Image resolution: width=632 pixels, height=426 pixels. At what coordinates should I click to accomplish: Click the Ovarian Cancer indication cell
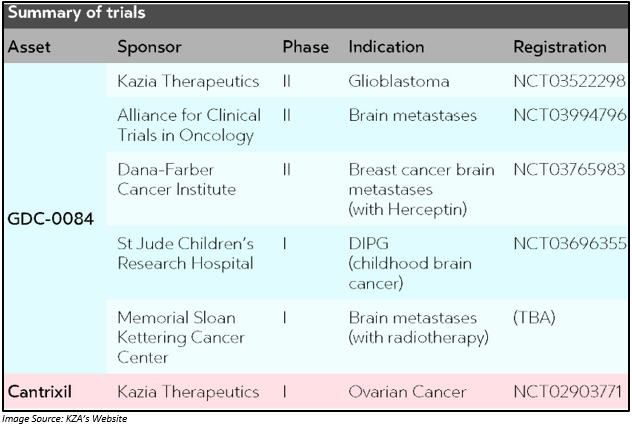click(407, 391)
